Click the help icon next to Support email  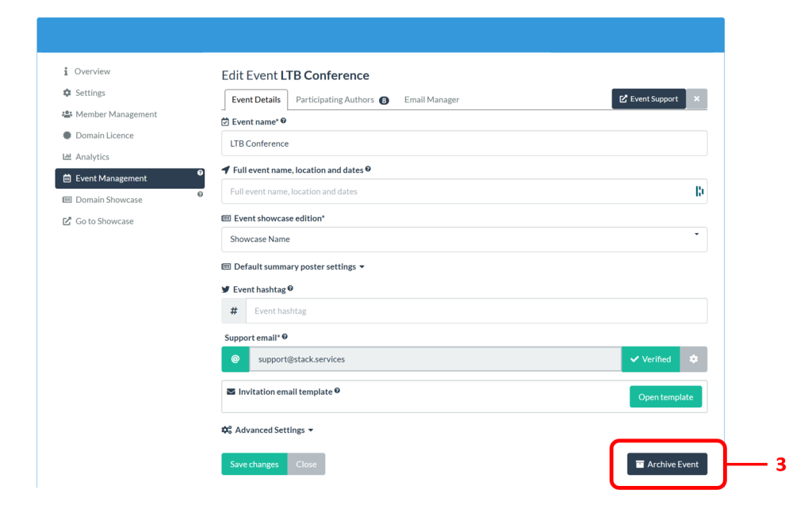pos(285,337)
